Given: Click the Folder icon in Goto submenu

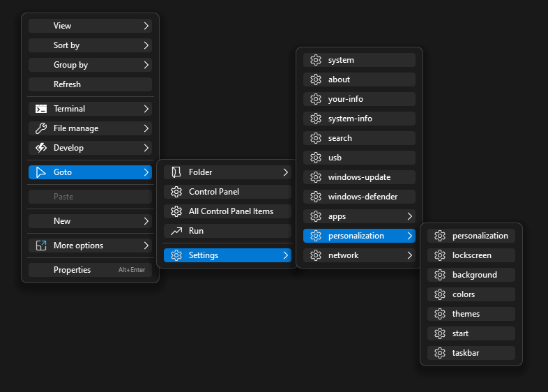Looking at the screenshot, I should pos(176,172).
